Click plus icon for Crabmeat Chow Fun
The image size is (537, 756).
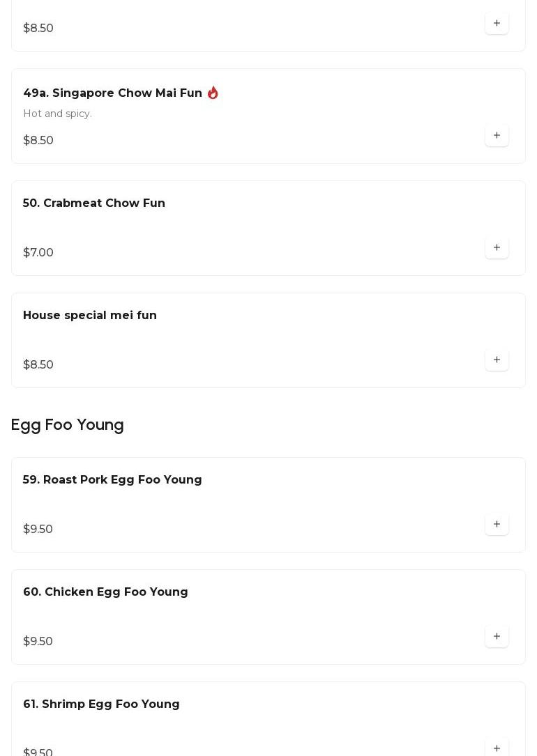pos(497,247)
